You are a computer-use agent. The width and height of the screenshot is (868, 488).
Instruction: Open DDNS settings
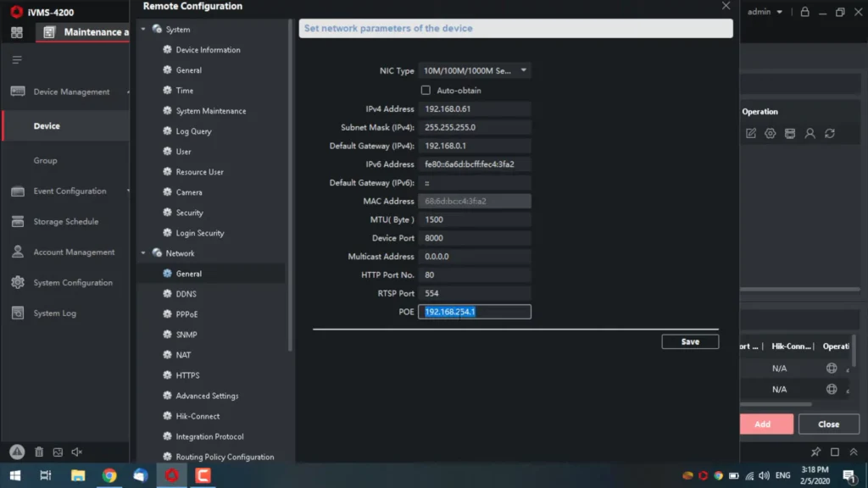(186, 294)
